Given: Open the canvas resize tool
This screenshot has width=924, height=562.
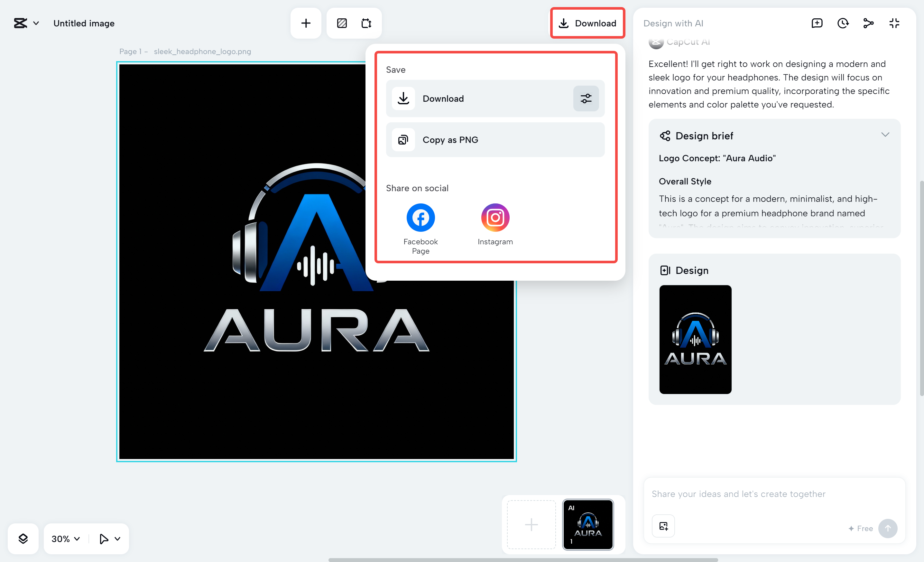Looking at the screenshot, I should (x=366, y=23).
